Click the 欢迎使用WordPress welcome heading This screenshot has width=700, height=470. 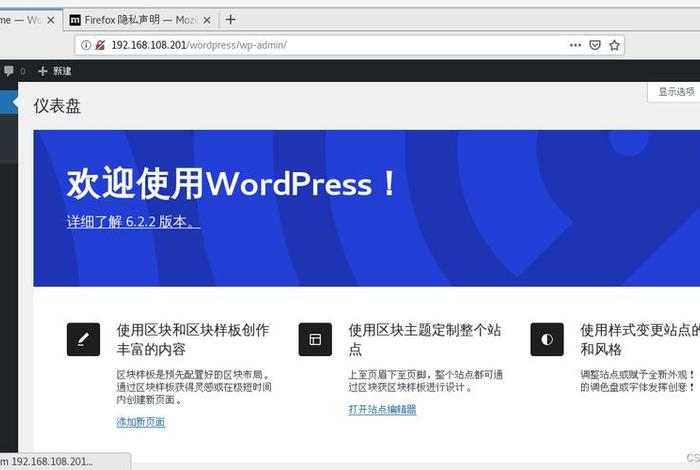(231, 183)
